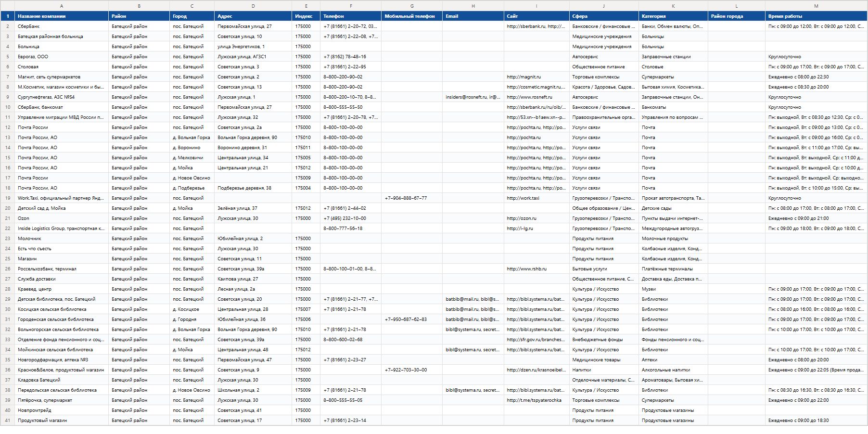Select the "Название компании" header cell

point(62,16)
